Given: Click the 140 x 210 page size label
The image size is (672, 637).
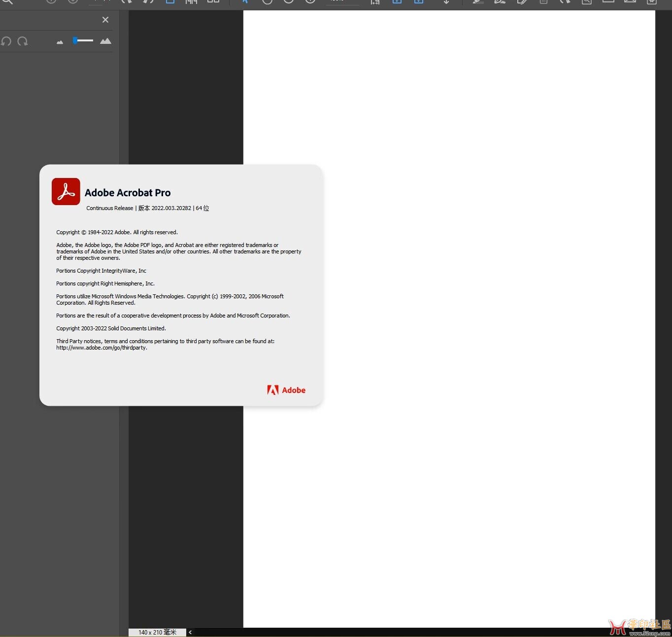Looking at the screenshot, I should coord(157,632).
